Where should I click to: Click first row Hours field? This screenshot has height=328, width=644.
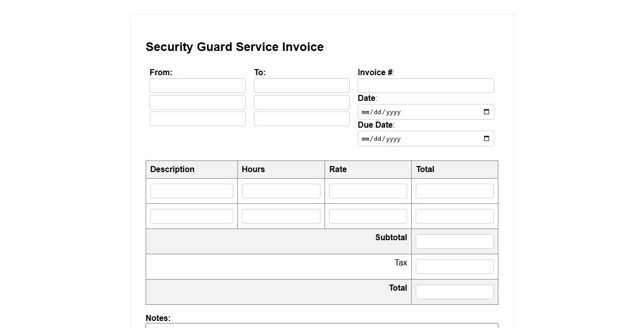[x=281, y=191]
